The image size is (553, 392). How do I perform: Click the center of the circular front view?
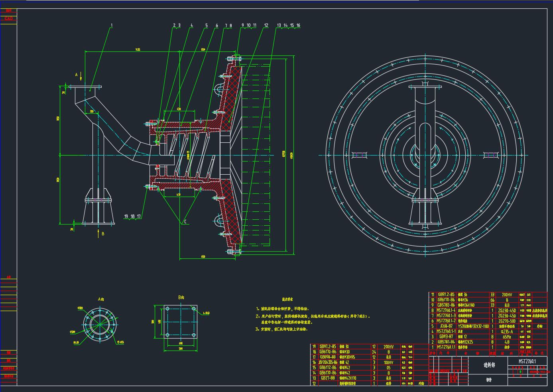tap(423, 155)
